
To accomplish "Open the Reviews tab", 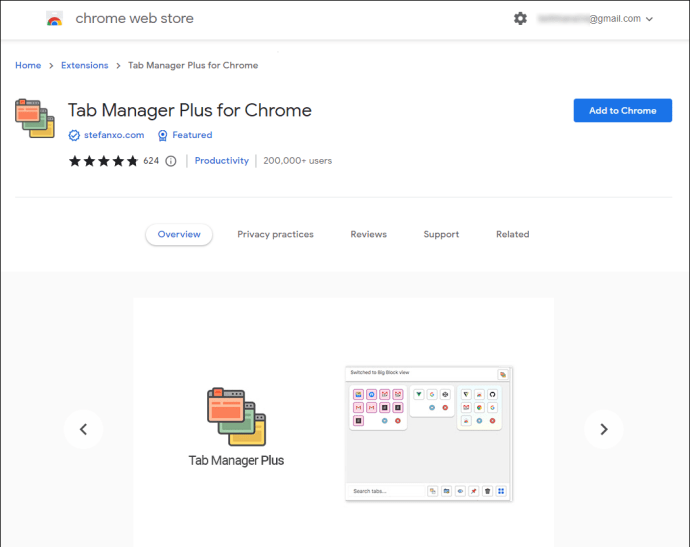I will (x=368, y=235).
